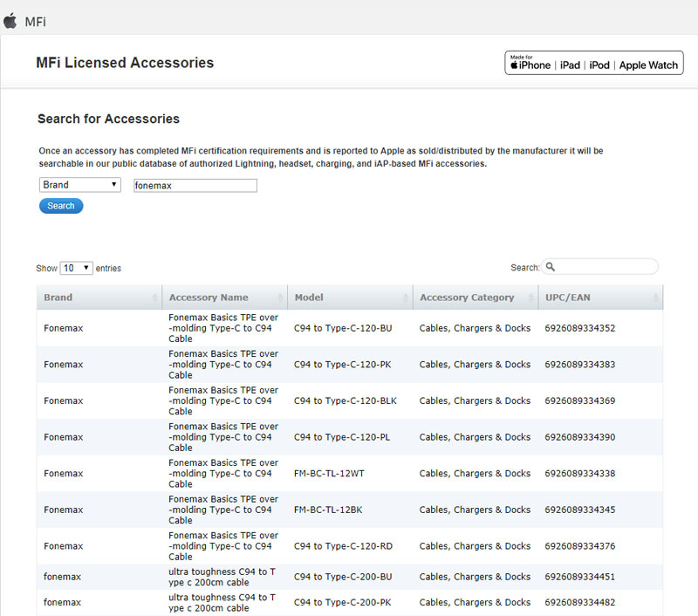Viewport: 698px width, 616px height.
Task: Click the Model column header
Action: 351,298
